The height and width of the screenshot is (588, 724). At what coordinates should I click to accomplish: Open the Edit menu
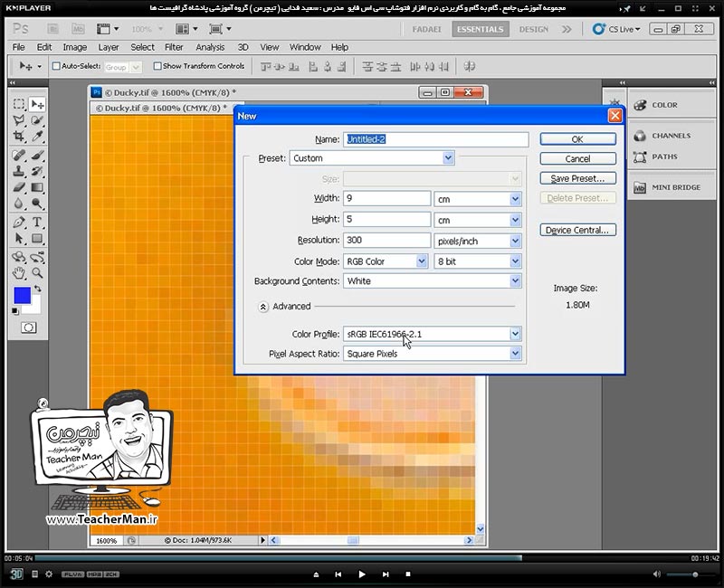pos(44,47)
